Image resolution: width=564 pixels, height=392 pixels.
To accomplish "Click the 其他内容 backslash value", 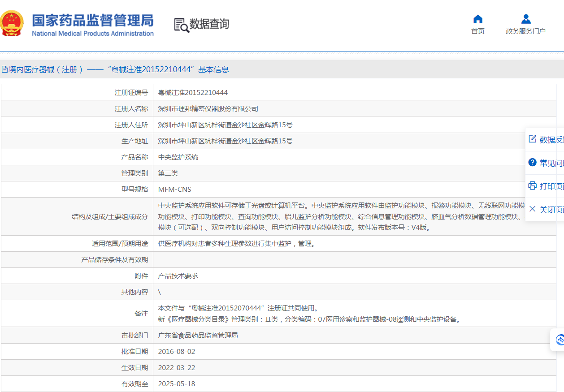I will tap(160, 292).
